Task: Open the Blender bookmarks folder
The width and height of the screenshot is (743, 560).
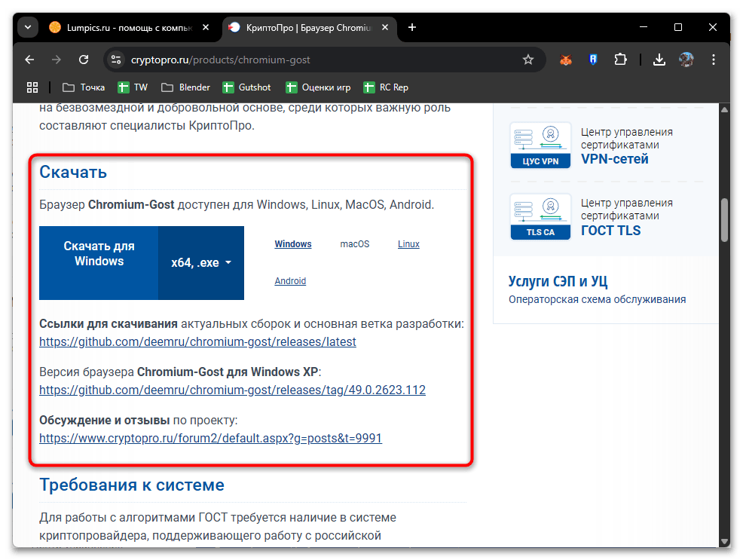Action: (185, 87)
